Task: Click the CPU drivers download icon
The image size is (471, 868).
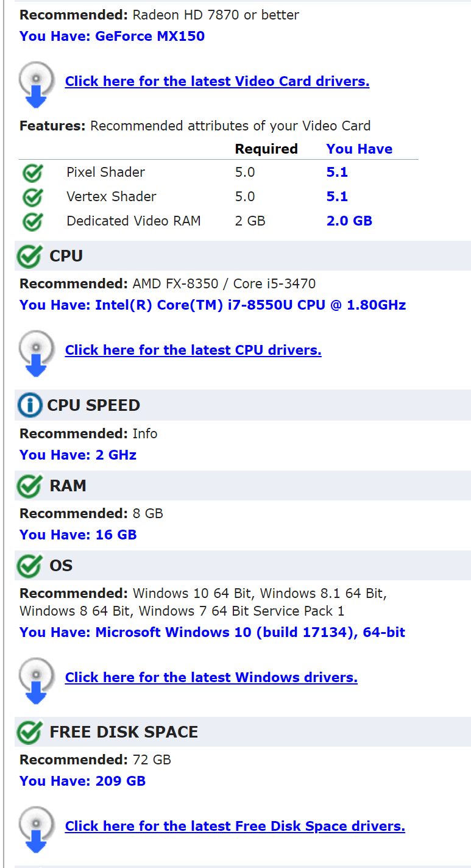Action: (x=37, y=353)
